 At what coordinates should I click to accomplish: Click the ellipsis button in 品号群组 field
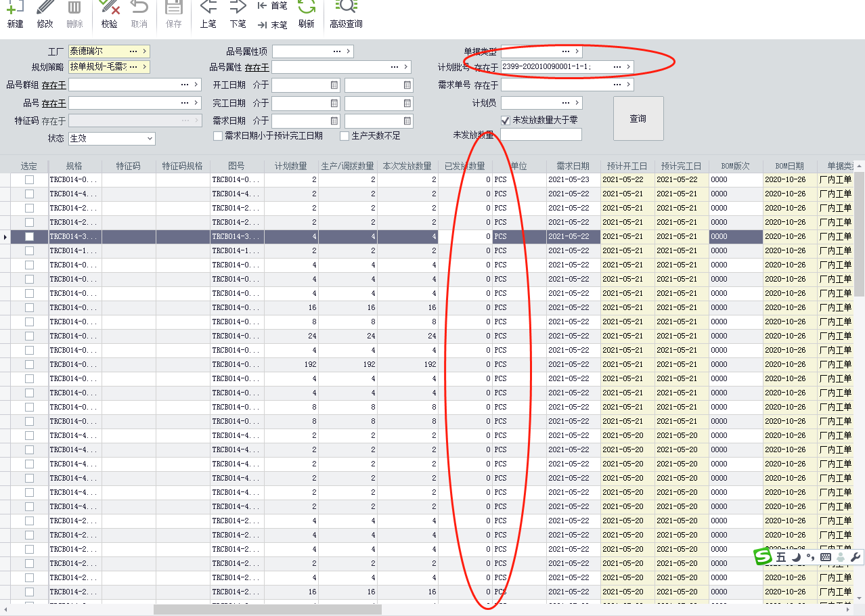(x=185, y=85)
